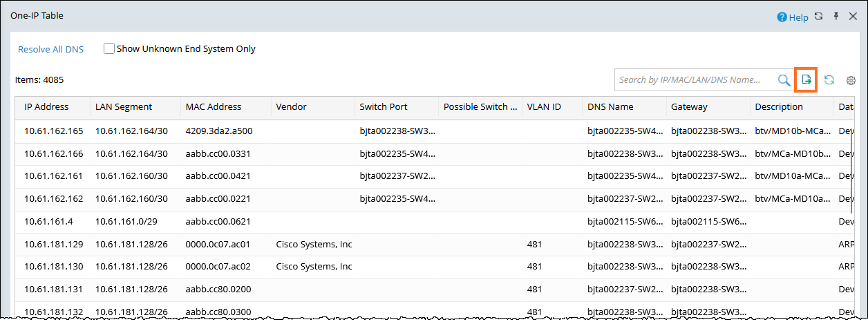Open the table column settings gear
This screenshot has width=868, height=322.
click(x=851, y=80)
